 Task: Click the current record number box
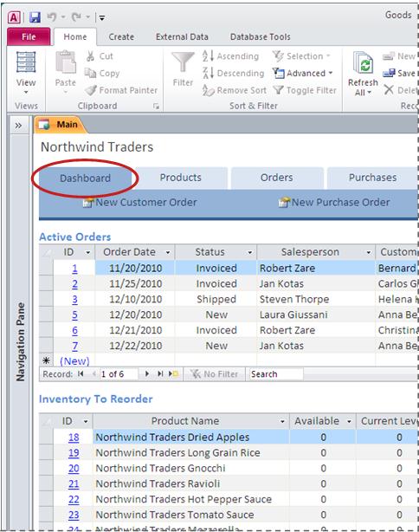pos(119,374)
